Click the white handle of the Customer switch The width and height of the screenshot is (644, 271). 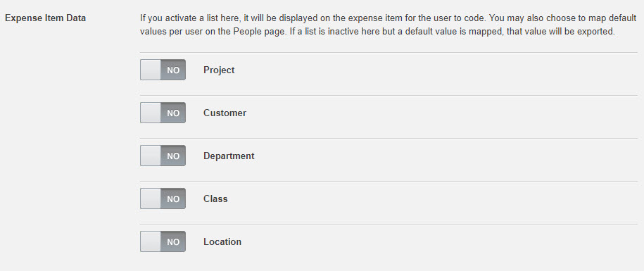151,113
